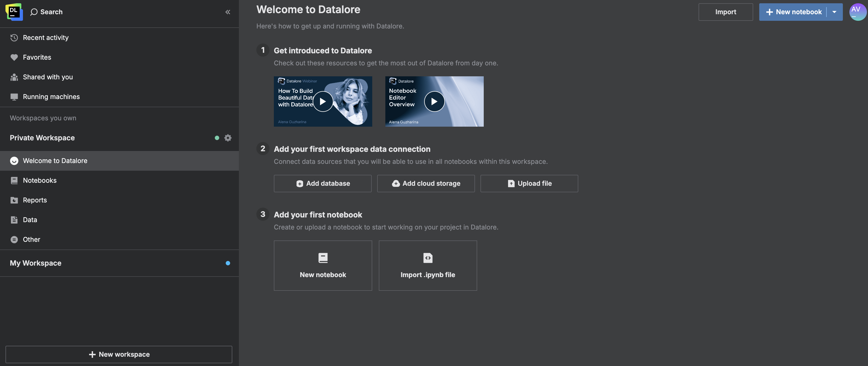Viewport: 868px width, 366px height.
Task: Open the Other section icon
Action: tap(14, 239)
